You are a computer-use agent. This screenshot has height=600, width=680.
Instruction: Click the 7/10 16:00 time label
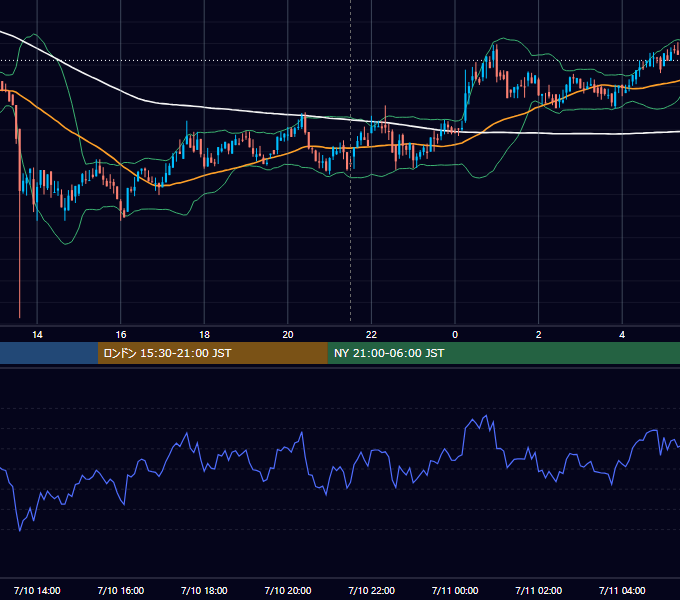pos(121,590)
